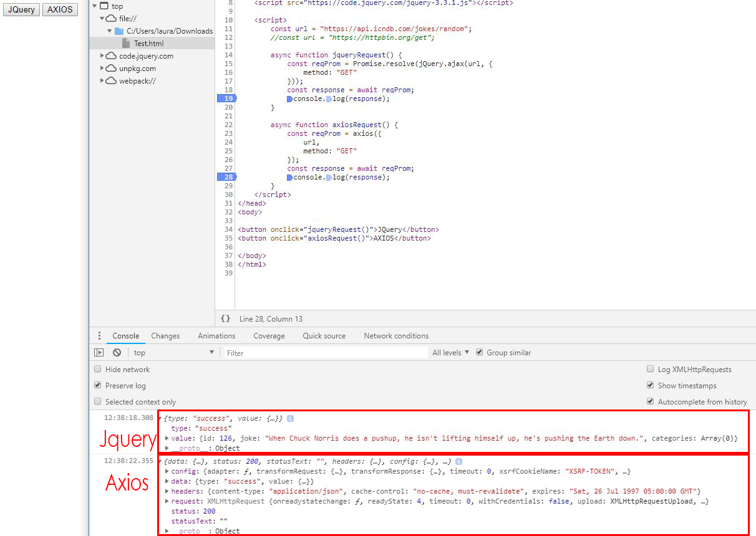Expand the code.jquery.com tree node
The height and width of the screenshot is (536, 756).
[x=102, y=55]
